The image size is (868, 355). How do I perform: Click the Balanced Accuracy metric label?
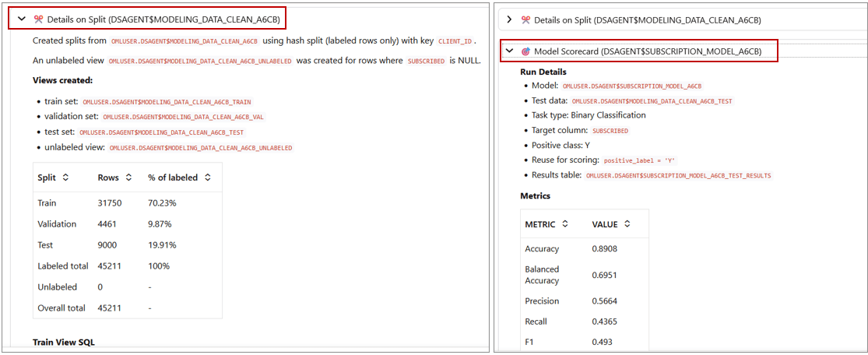tap(542, 275)
